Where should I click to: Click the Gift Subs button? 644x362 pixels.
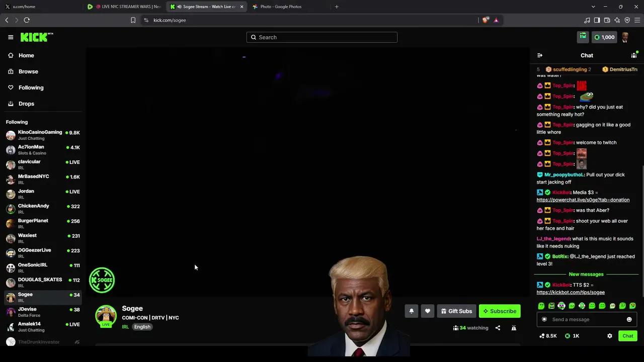click(x=456, y=311)
